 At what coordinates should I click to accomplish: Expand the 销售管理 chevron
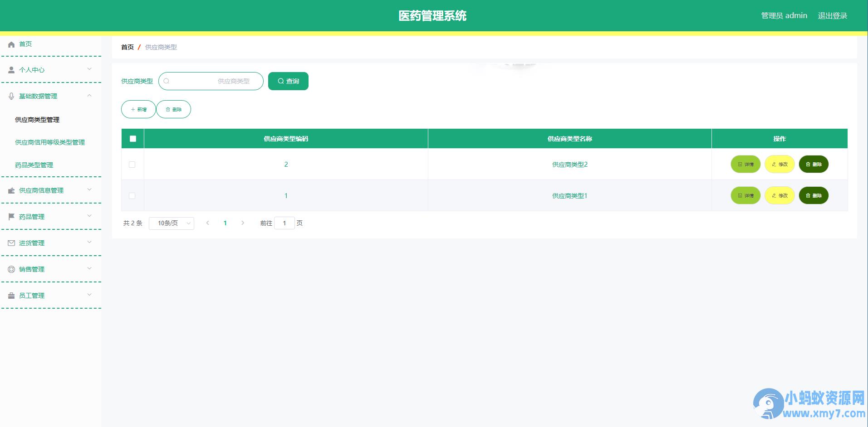[x=89, y=268]
